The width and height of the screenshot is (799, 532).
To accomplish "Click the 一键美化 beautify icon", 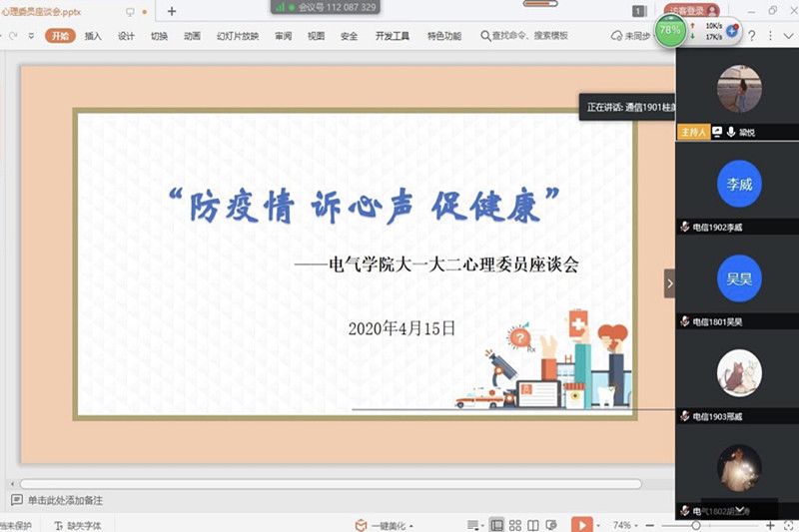I will tap(362, 525).
